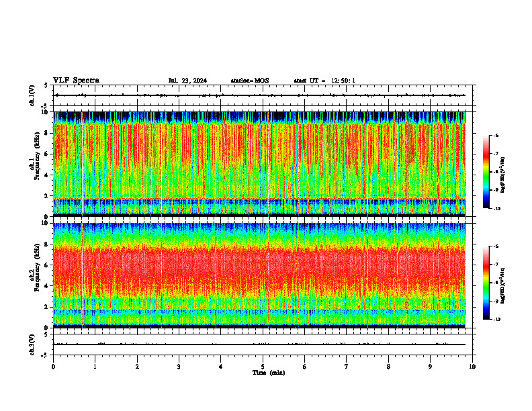Click the ch.2 spectrogram color bar
Screen dimensions: 532x411
point(486,283)
